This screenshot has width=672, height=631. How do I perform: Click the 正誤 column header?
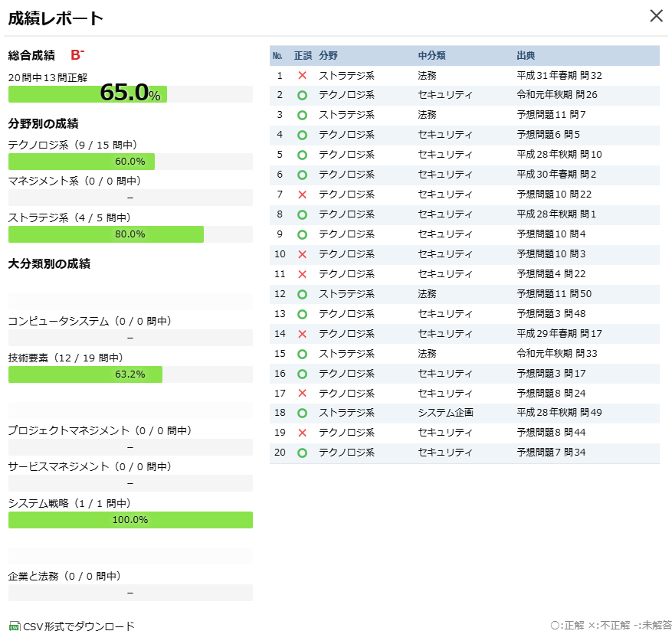tap(303, 54)
